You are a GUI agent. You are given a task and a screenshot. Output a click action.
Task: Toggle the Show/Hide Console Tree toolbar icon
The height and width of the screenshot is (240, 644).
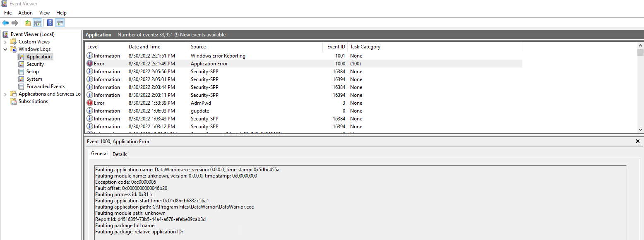[38, 23]
